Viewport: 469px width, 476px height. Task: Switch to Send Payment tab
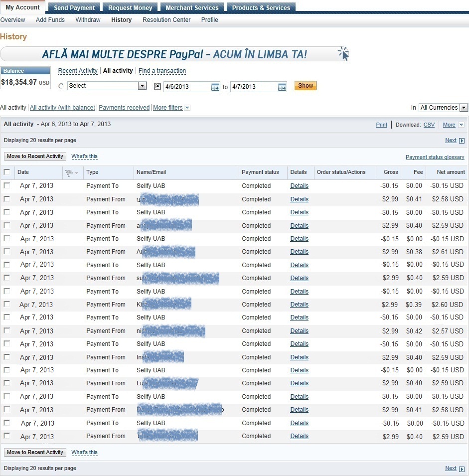(74, 7)
